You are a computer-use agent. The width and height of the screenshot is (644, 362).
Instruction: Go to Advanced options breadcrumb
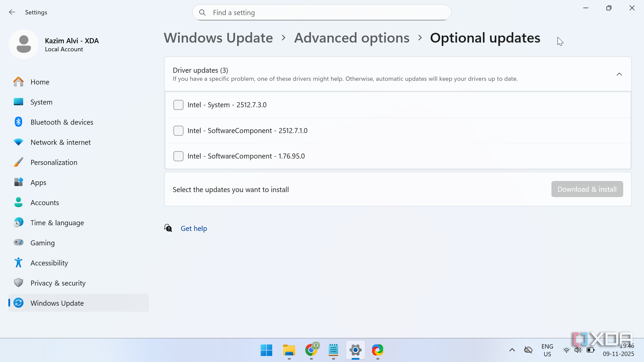(x=352, y=38)
